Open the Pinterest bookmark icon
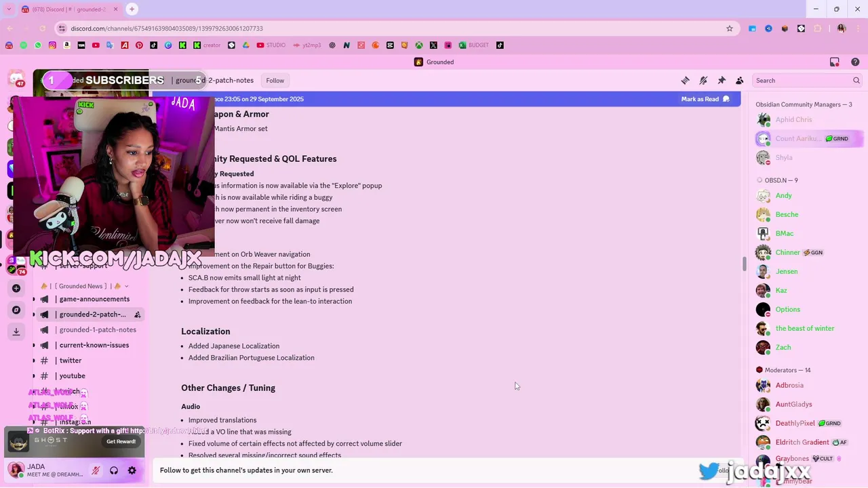This screenshot has width=868, height=488. tap(139, 45)
